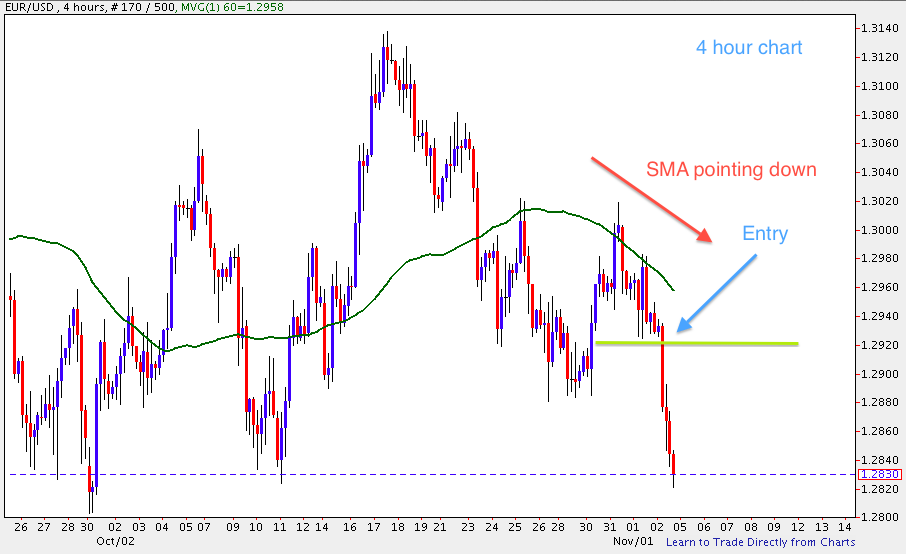
Task: Click the 1.2980 price axis label
Action: pos(879,258)
